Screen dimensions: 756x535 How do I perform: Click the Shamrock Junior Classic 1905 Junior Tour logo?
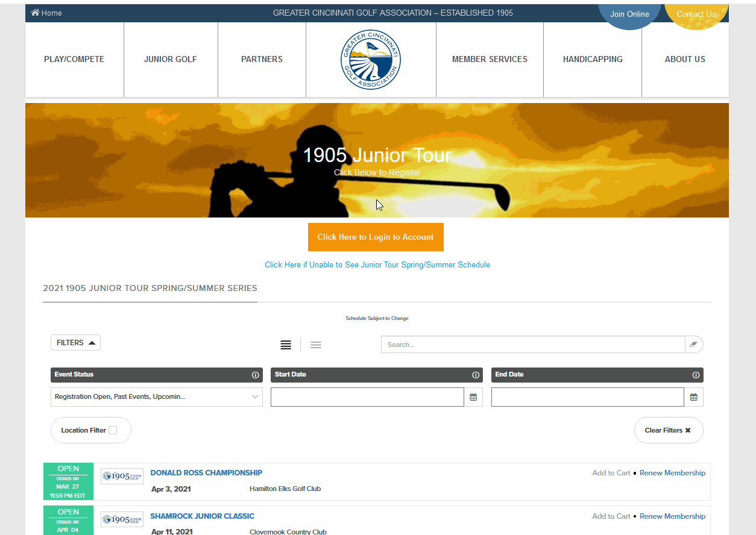122,519
